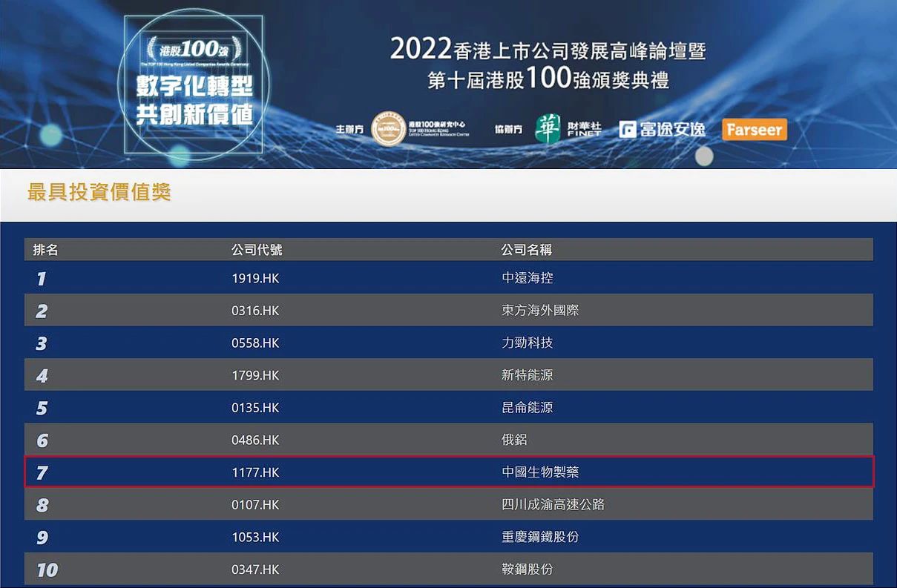
Task: Click the 公司代號 column header
Action: pos(257,250)
